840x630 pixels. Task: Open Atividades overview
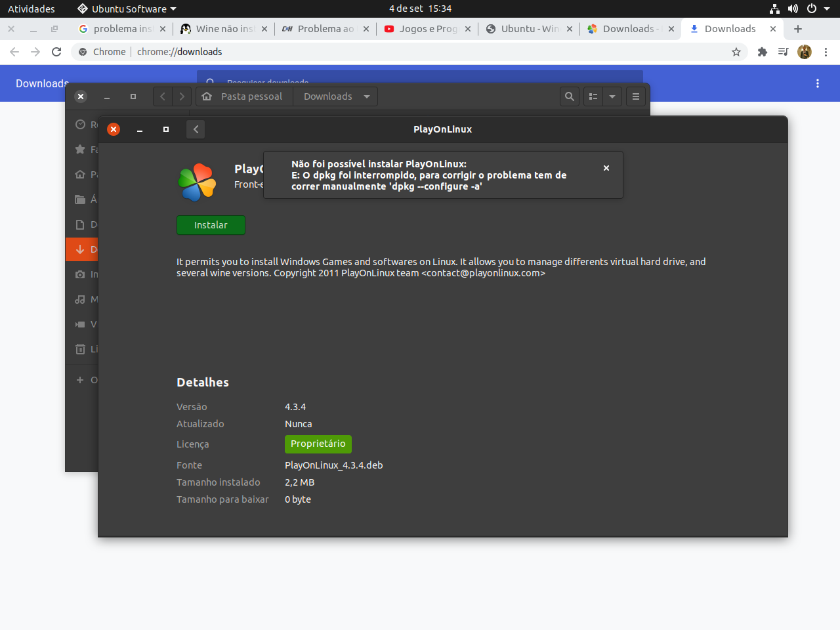click(31, 9)
